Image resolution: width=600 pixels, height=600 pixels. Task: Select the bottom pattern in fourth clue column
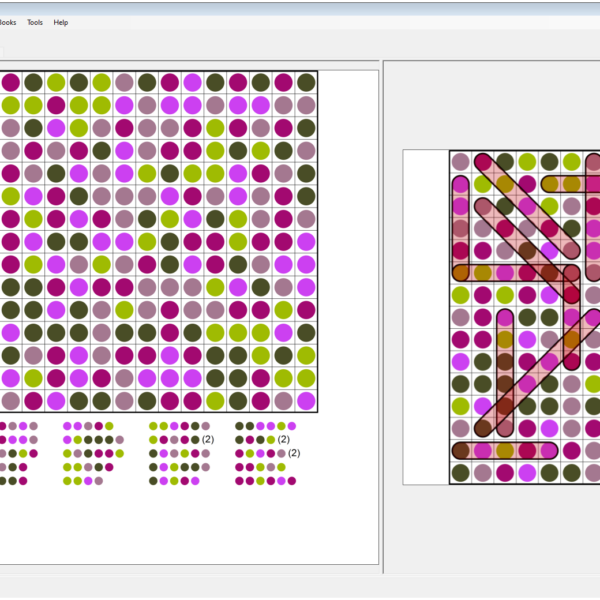point(266,481)
